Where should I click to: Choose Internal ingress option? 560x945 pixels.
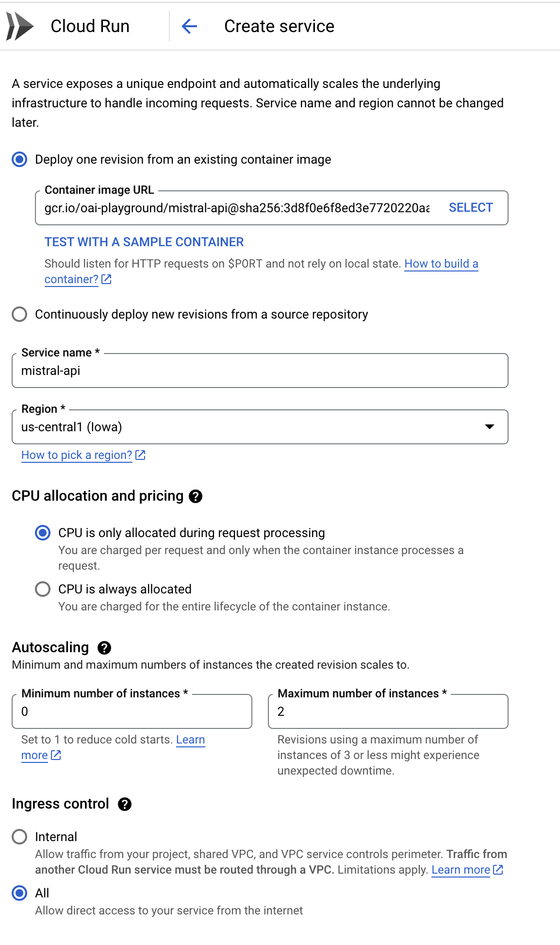(19, 837)
